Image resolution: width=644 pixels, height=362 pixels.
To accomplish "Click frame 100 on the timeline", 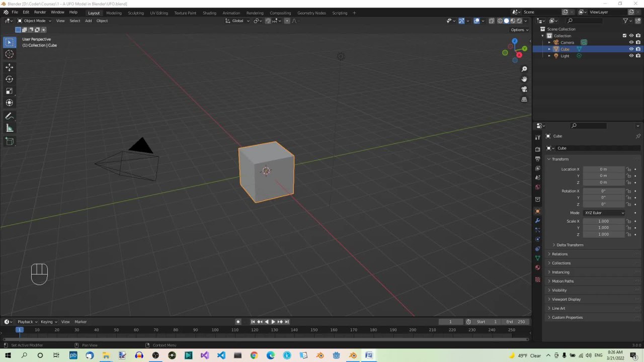I will click(x=215, y=330).
